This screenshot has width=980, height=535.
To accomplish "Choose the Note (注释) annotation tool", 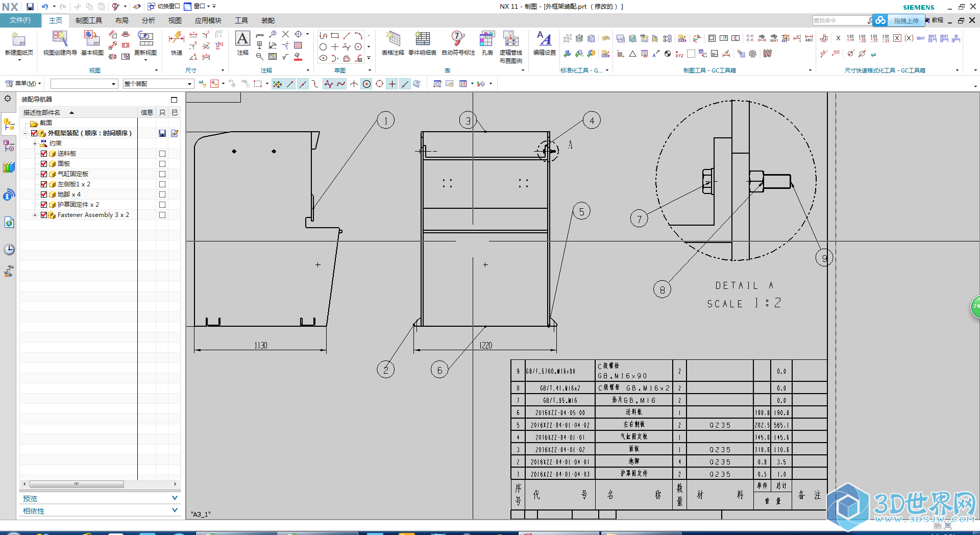I will pyautogui.click(x=242, y=39).
